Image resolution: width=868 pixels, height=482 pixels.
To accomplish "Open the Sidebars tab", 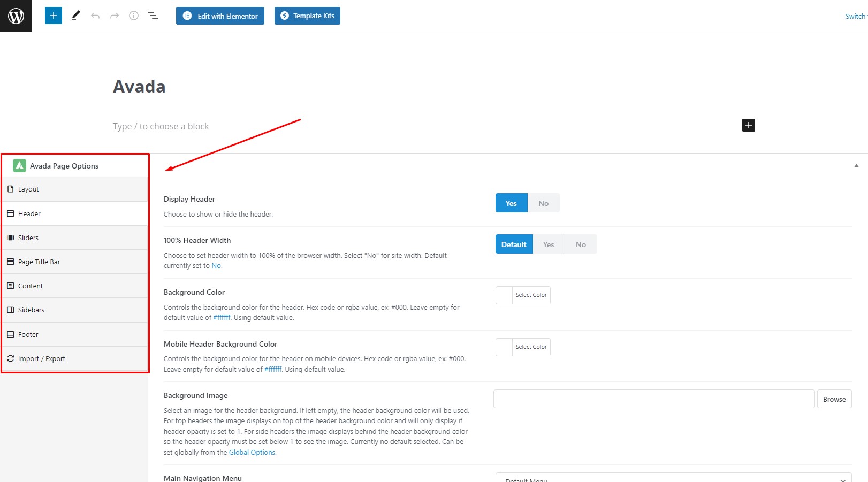I will point(75,310).
